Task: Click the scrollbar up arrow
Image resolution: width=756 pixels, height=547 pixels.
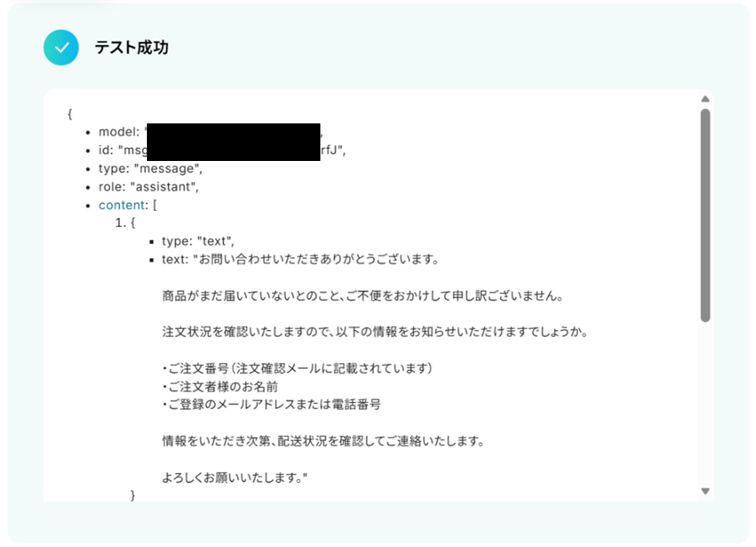Action: tap(705, 99)
